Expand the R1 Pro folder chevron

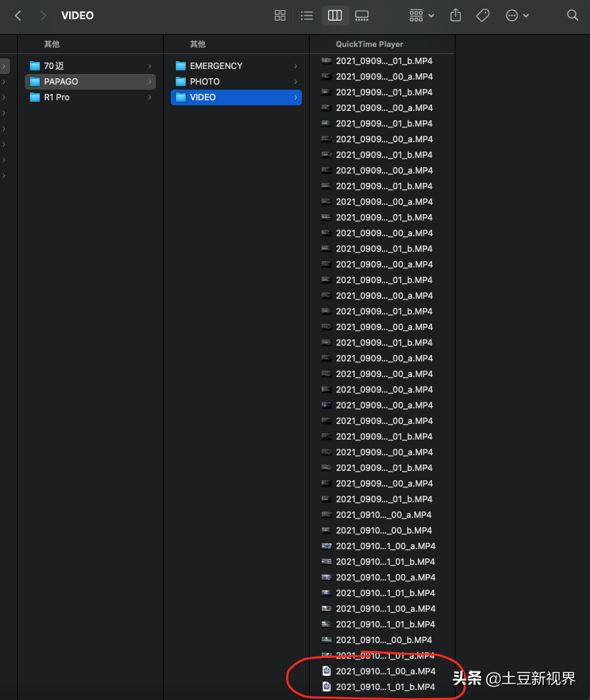(x=149, y=97)
